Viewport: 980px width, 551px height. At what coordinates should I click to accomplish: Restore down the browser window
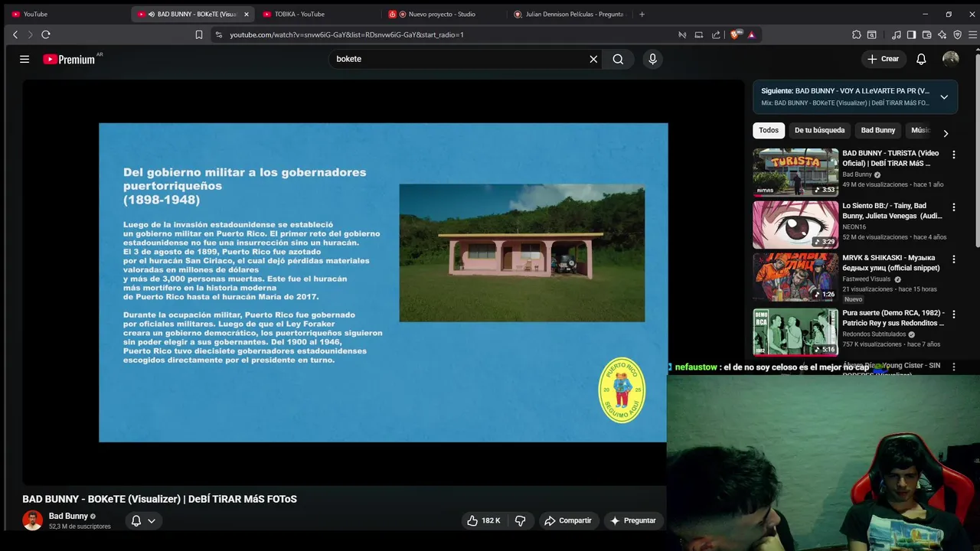pos(948,14)
